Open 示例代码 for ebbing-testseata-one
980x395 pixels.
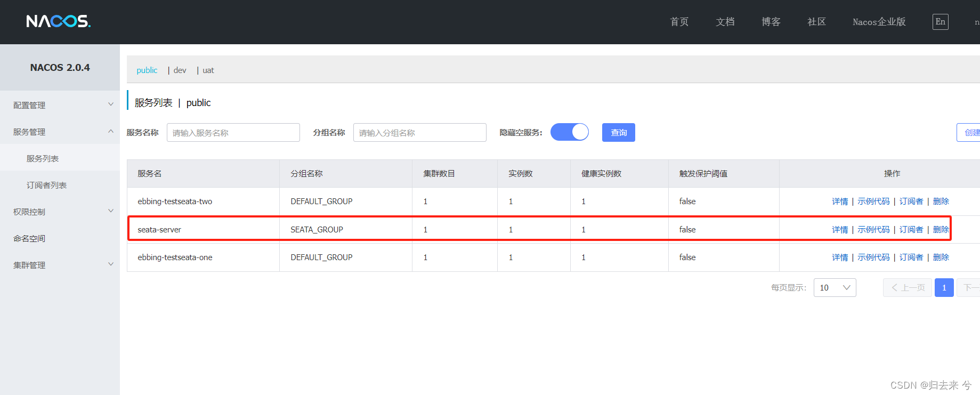(873, 257)
